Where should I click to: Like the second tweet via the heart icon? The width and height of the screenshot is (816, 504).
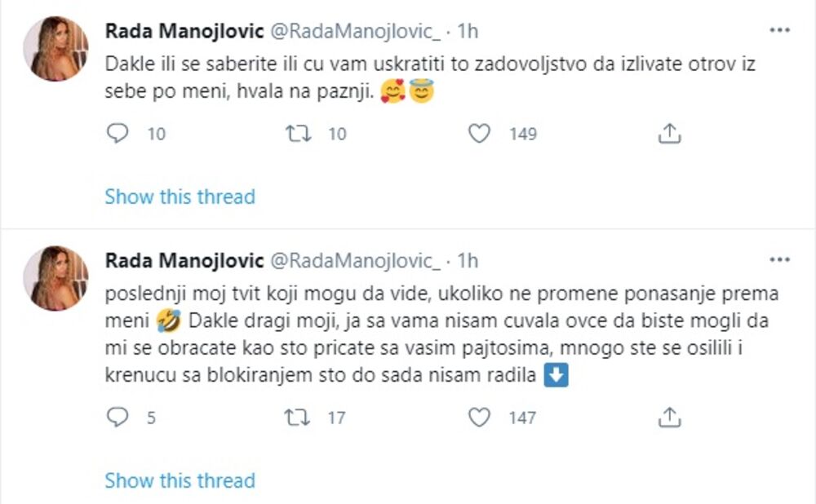click(480, 418)
